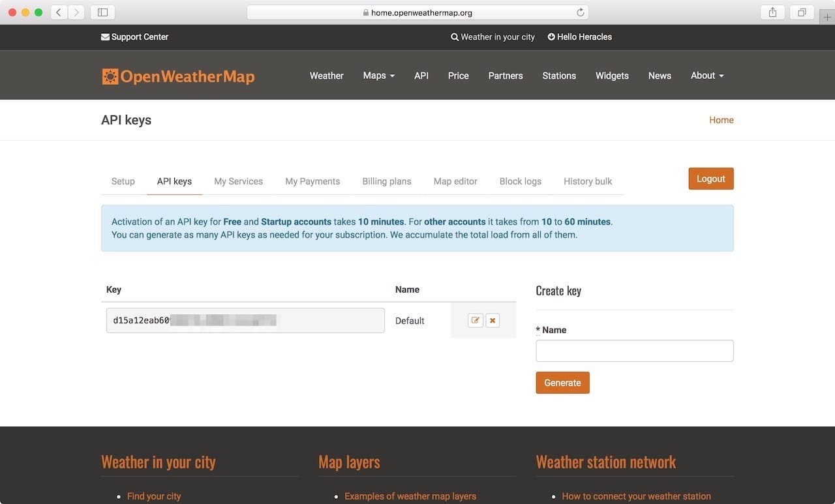Screen dimensions: 835x504
Task: Click the Default key name cell
Action: pos(410,321)
